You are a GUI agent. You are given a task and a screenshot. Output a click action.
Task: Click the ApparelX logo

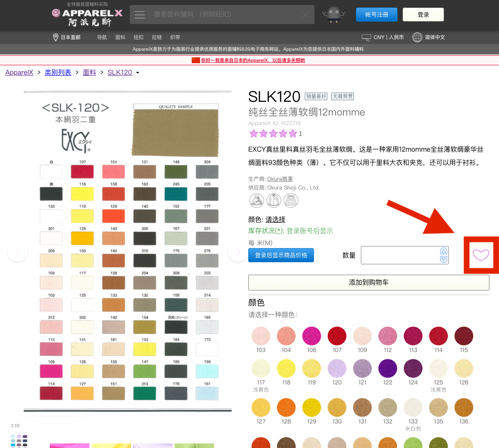pos(87,17)
